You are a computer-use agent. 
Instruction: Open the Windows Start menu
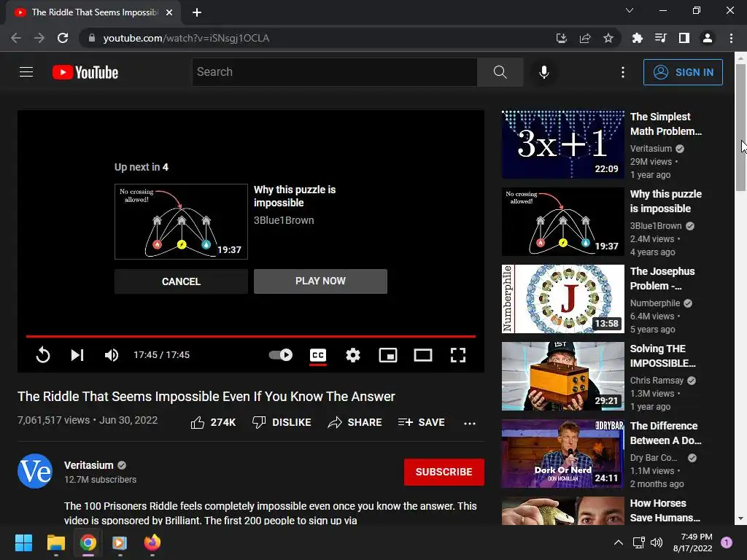[x=23, y=542]
